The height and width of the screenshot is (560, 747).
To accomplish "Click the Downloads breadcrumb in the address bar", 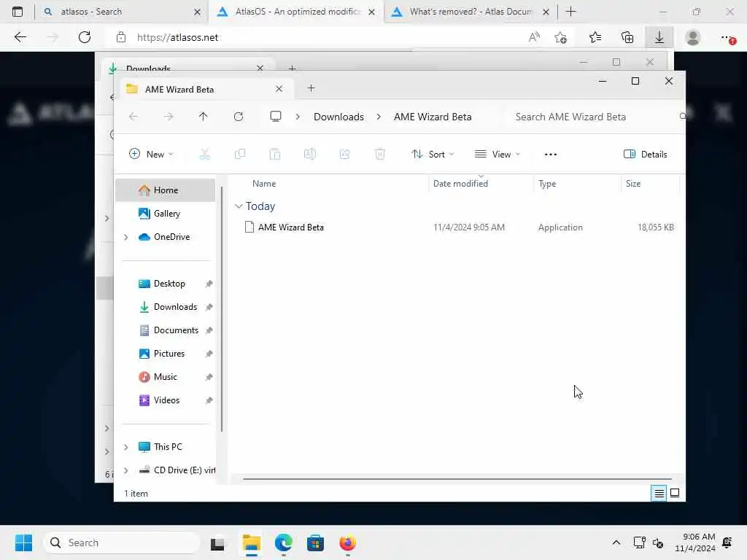I will (338, 117).
